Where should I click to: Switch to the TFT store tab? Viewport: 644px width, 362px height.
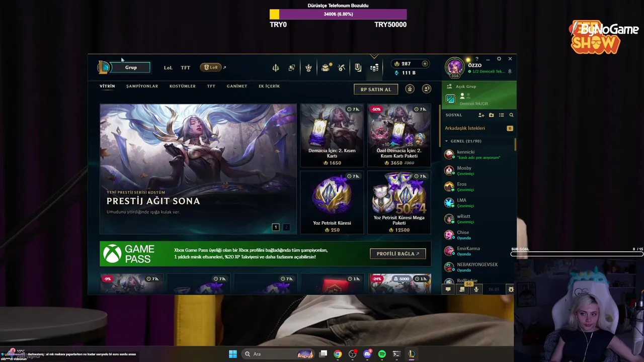pos(211,86)
